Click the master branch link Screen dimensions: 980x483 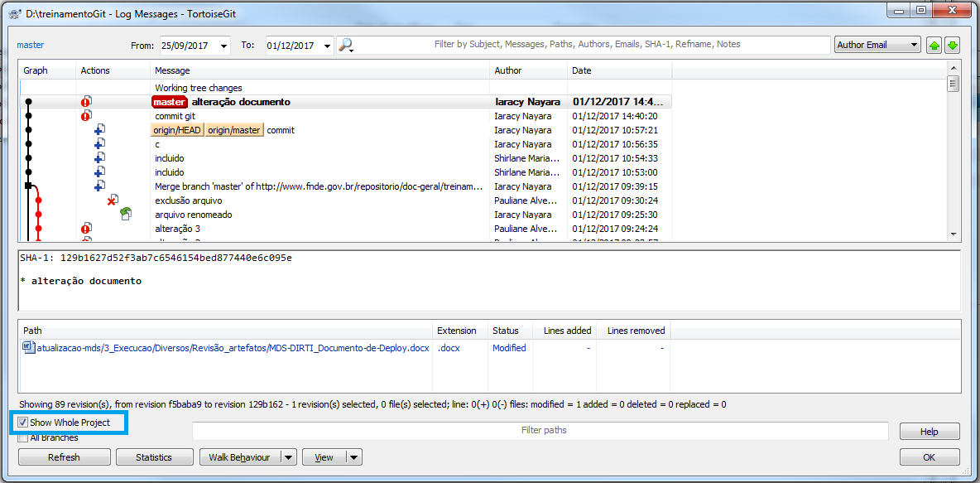[x=31, y=45]
